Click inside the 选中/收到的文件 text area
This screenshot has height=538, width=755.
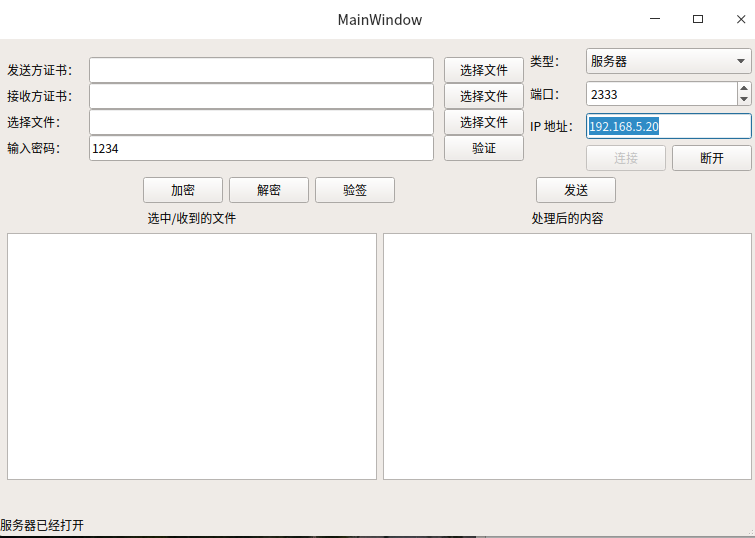tap(192, 356)
